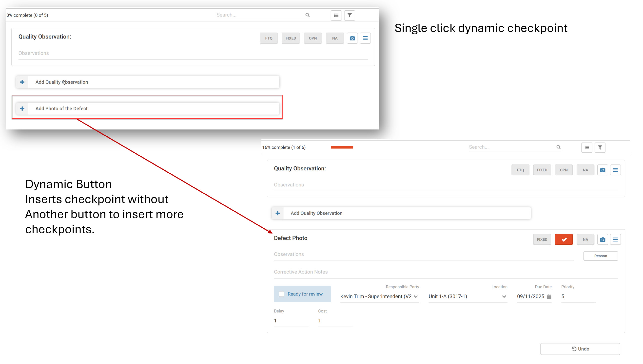Open list view icon in 16% complete panel
Image resolution: width=643 pixels, height=364 pixels.
coord(587,147)
